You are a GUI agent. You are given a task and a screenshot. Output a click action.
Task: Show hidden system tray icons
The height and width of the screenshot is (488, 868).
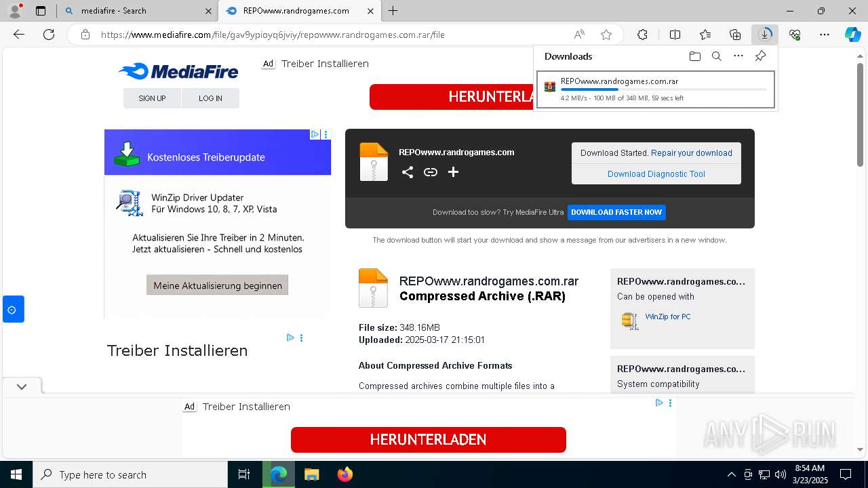(731, 474)
